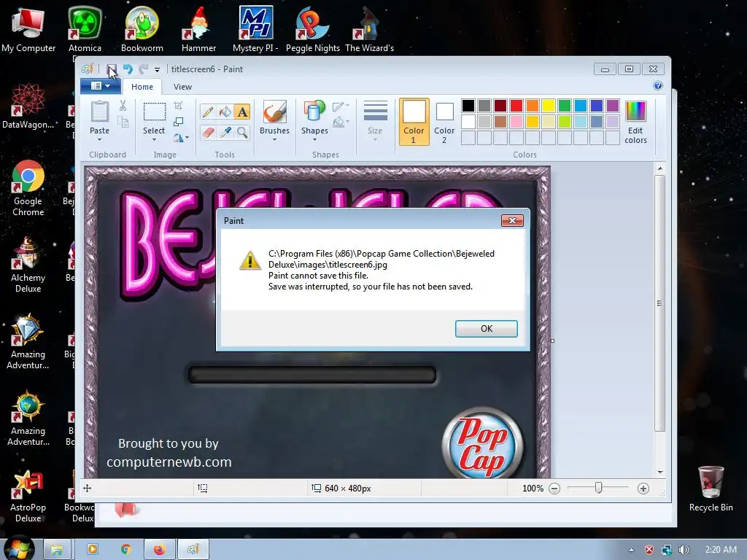Image resolution: width=747 pixels, height=560 pixels.
Task: Click the Undo arrow in Paint title bar
Action: click(128, 69)
